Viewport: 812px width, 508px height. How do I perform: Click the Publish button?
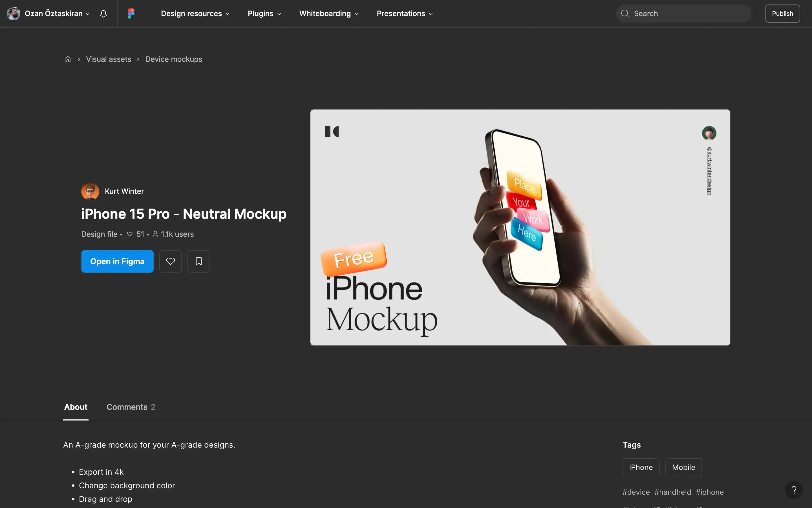click(782, 14)
